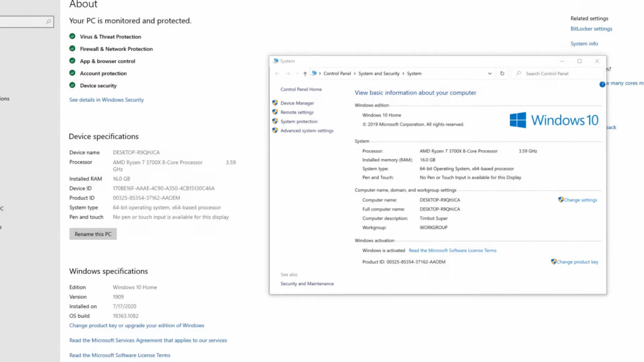The image size is (644, 362).
Task: Open System protection settings
Action: click(x=299, y=121)
